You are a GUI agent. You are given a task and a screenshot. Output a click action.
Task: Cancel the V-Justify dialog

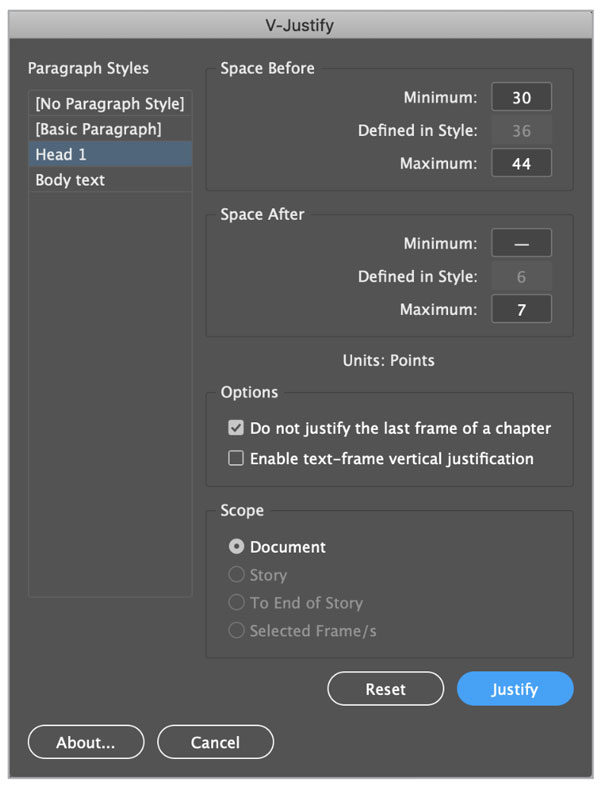tap(216, 742)
